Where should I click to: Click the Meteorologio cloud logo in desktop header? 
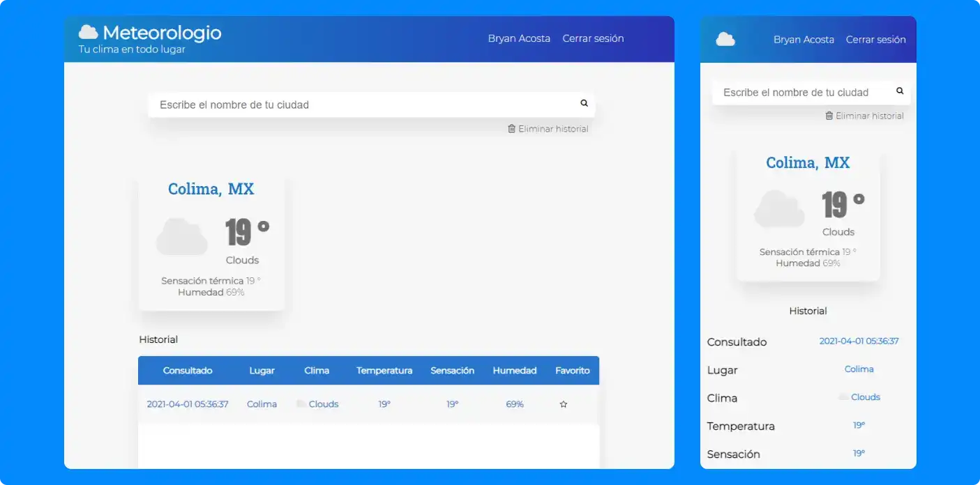(88, 32)
